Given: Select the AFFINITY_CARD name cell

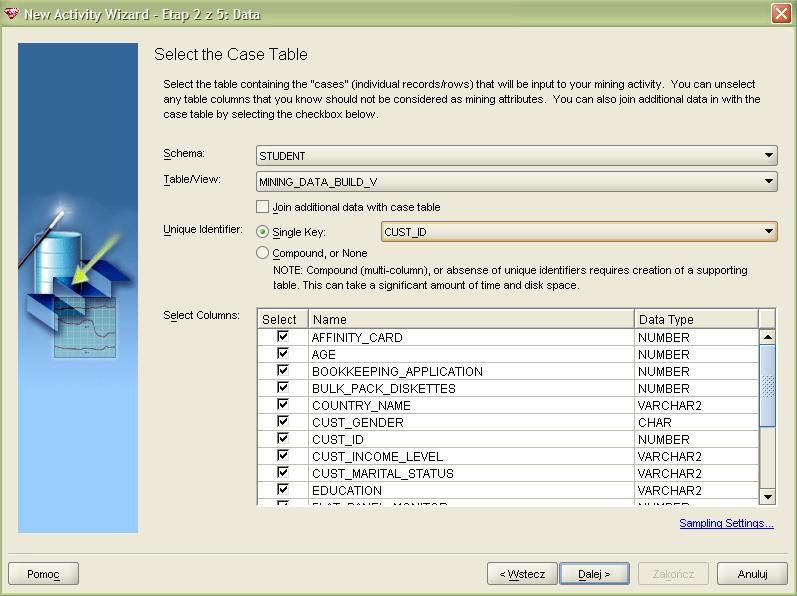Looking at the screenshot, I should (x=471, y=337).
